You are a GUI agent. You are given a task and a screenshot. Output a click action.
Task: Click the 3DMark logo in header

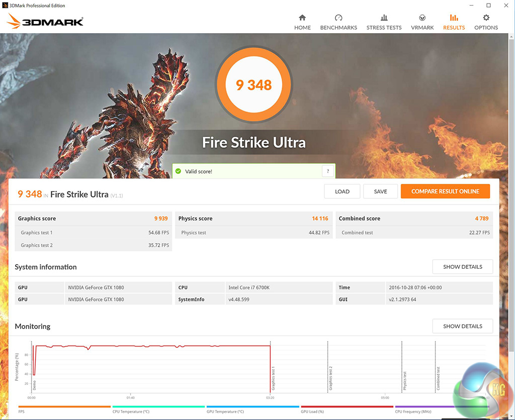pyautogui.click(x=45, y=21)
